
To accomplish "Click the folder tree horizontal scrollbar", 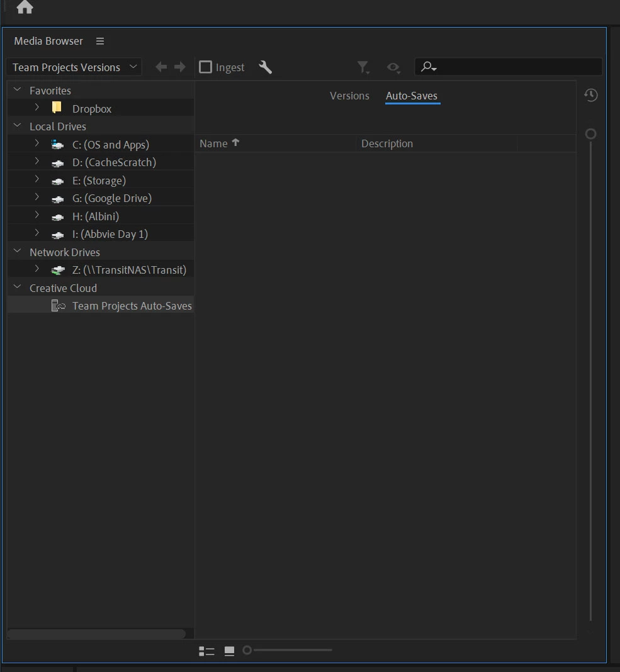I will [96, 634].
